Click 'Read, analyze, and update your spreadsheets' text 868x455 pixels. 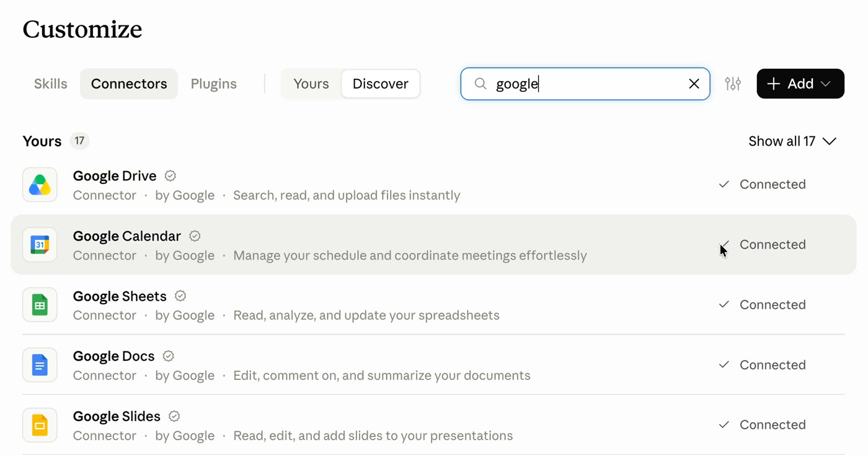pos(366,316)
